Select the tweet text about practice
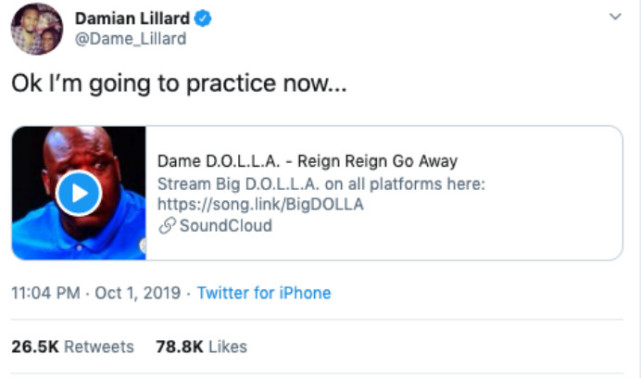Screen dimensions: 641x379 [179, 83]
